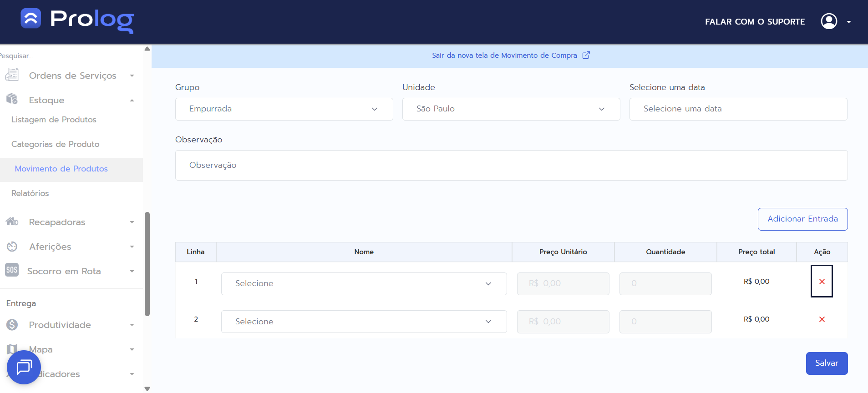Screen dimensions: 868x393
Task: Click the Aferições gauge icon
Action: [12, 247]
